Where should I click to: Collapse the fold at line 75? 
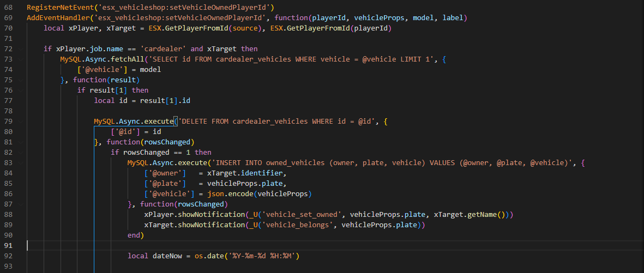[x=21, y=80]
